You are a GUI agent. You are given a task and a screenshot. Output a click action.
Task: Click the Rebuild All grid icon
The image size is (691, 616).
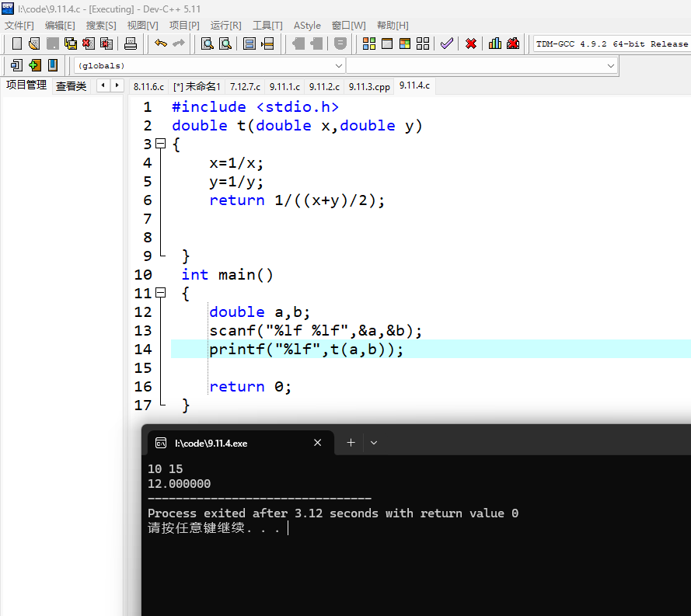[423, 44]
